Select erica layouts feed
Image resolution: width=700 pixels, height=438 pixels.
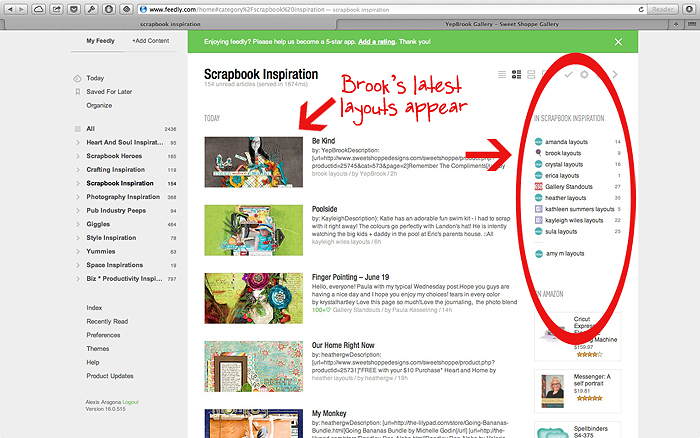pos(562,175)
